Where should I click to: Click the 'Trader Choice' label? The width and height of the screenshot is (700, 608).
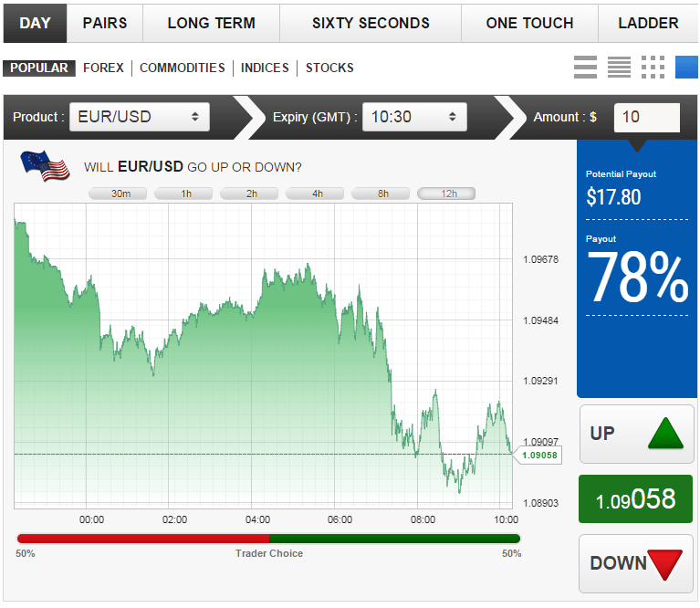pos(269,553)
